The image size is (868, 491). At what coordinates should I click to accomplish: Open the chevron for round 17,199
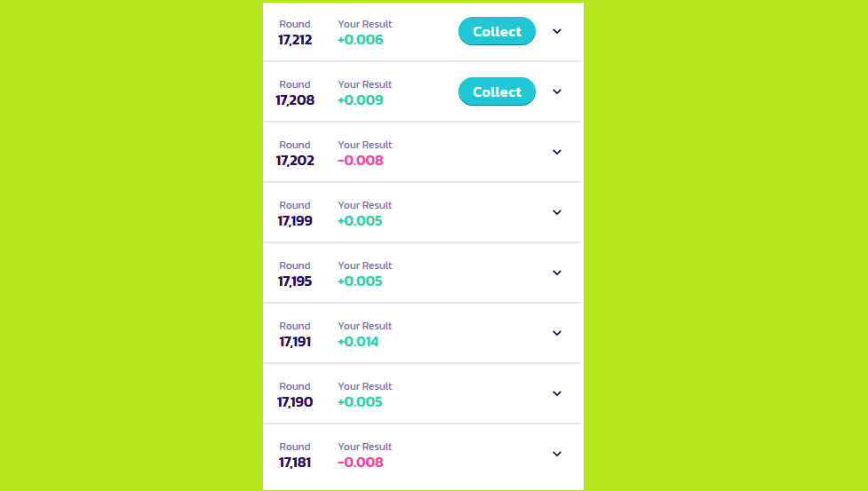click(x=557, y=212)
